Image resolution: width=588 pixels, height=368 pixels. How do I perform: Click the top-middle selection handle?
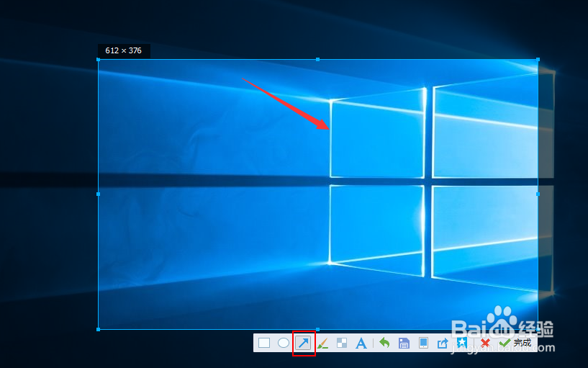click(x=317, y=60)
